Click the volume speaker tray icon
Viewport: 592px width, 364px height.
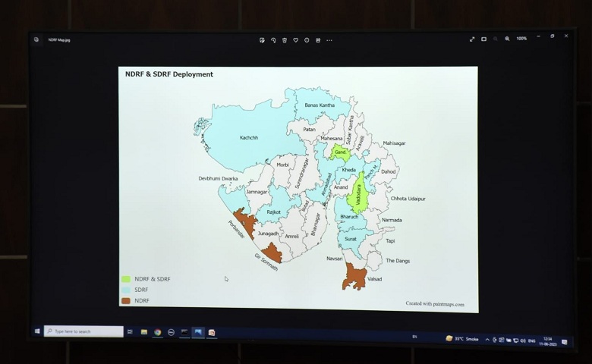(523, 340)
